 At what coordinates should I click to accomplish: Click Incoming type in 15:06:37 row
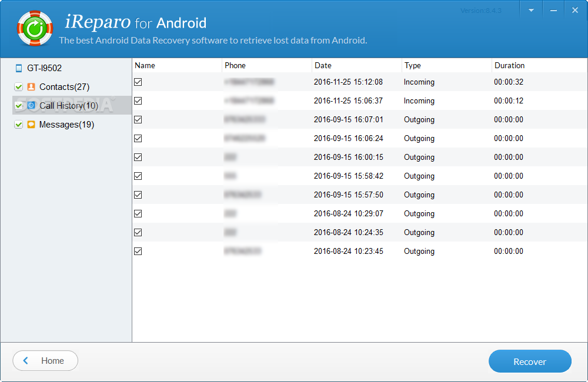419,100
